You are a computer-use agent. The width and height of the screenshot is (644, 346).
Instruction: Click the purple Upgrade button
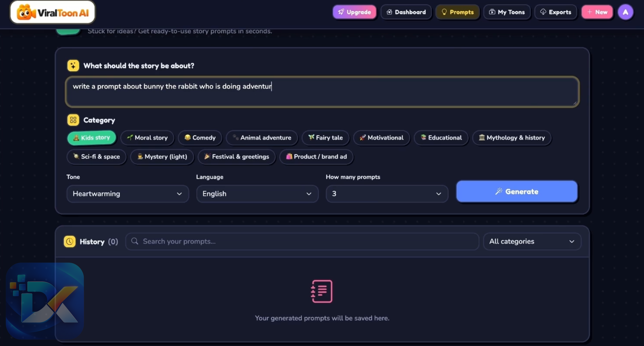click(354, 12)
